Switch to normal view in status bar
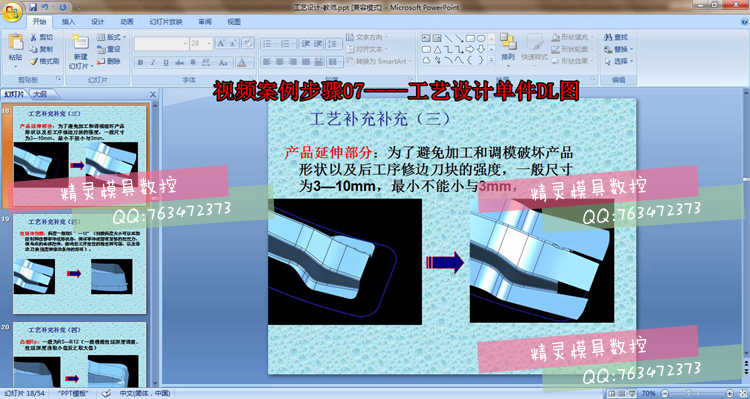The image size is (750, 399). coord(612,393)
